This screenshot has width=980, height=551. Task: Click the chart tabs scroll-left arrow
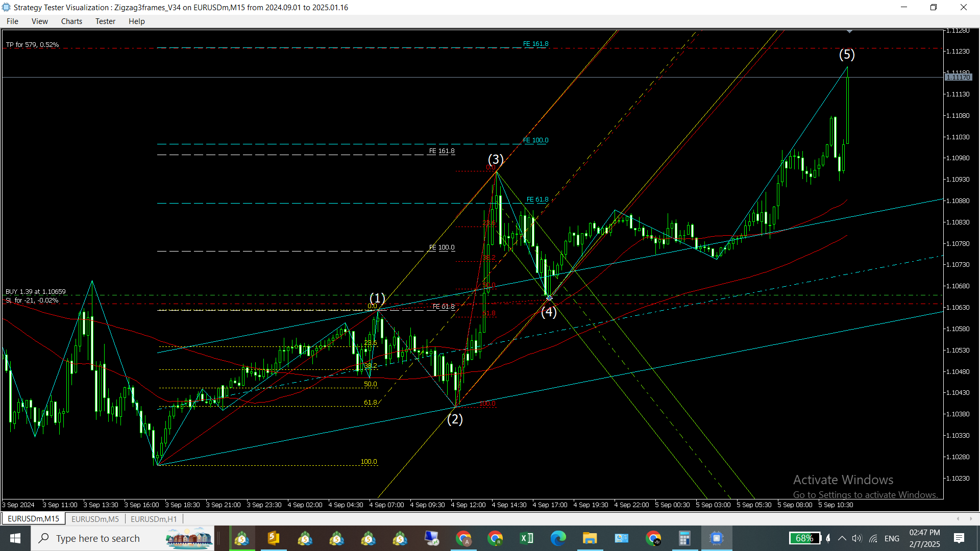(958, 519)
